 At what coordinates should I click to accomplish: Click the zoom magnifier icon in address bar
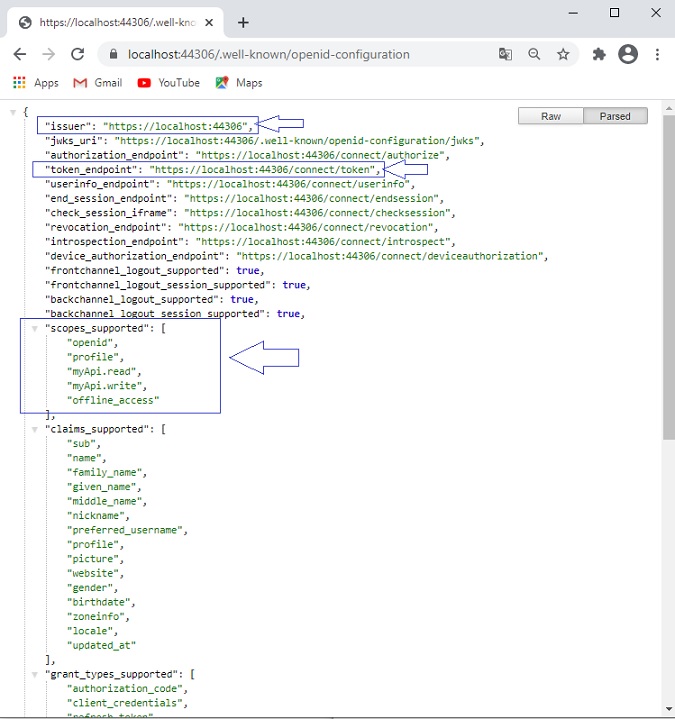(x=534, y=54)
